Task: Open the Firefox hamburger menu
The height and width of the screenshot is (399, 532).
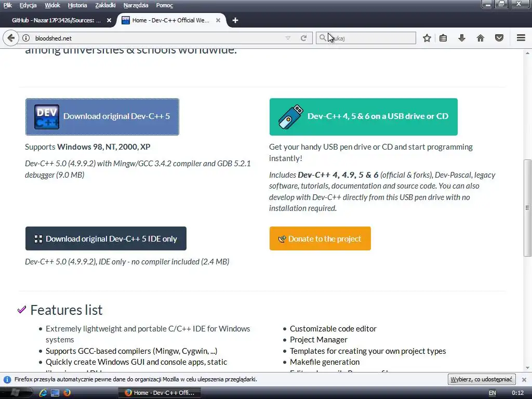Action: [521, 38]
